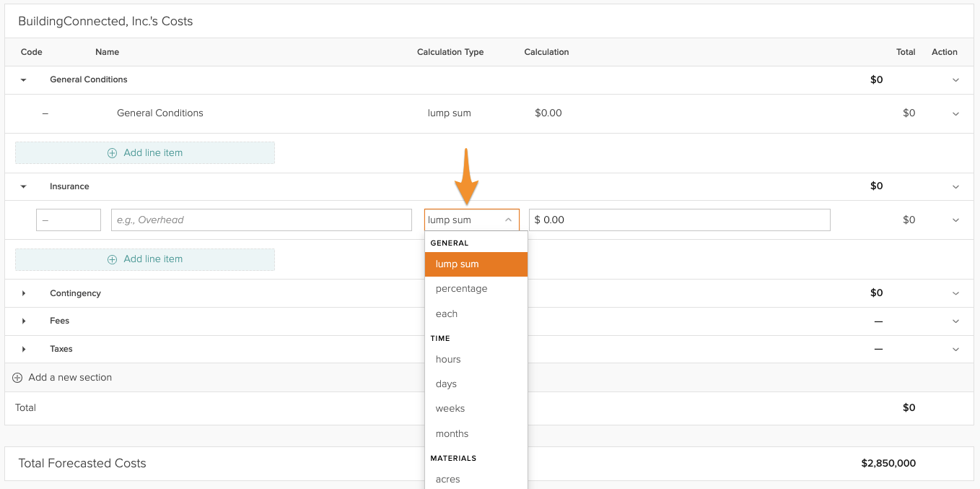The width and height of the screenshot is (980, 489).
Task: Open action chevron for Contingency row
Action: tap(955, 293)
